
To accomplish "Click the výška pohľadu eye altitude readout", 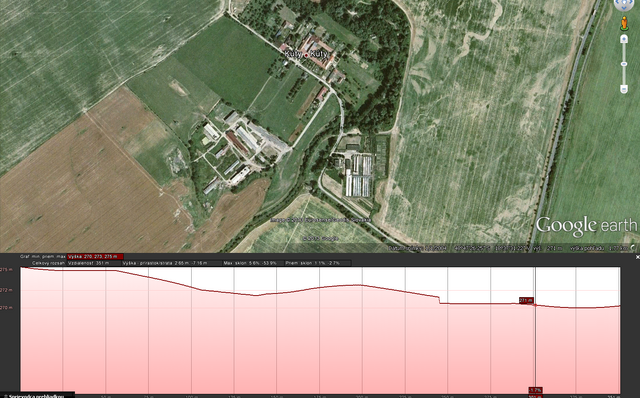I will (x=599, y=248).
